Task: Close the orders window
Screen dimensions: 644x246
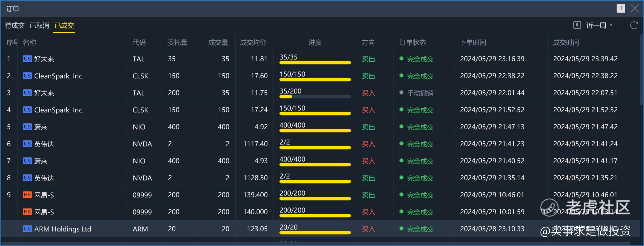Action: [635, 8]
